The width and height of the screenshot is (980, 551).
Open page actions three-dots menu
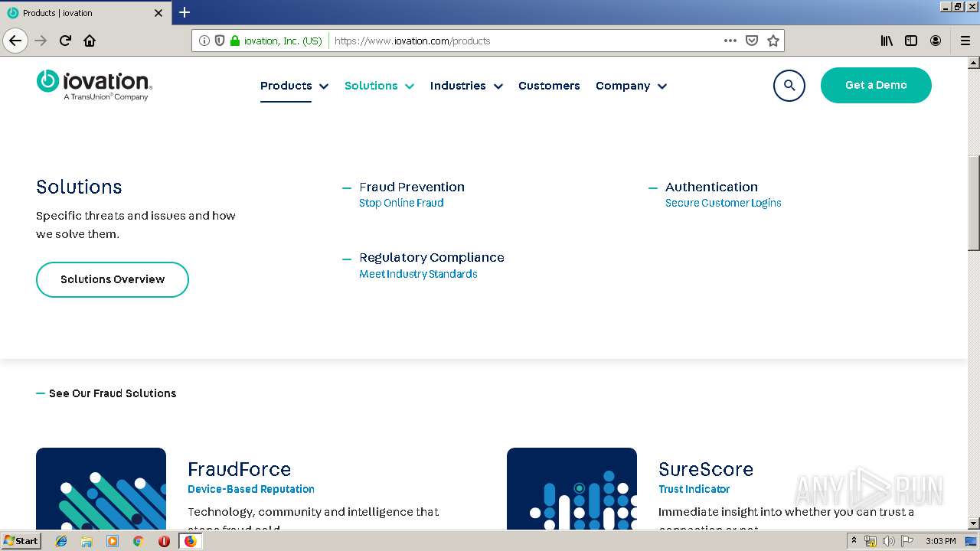(730, 41)
